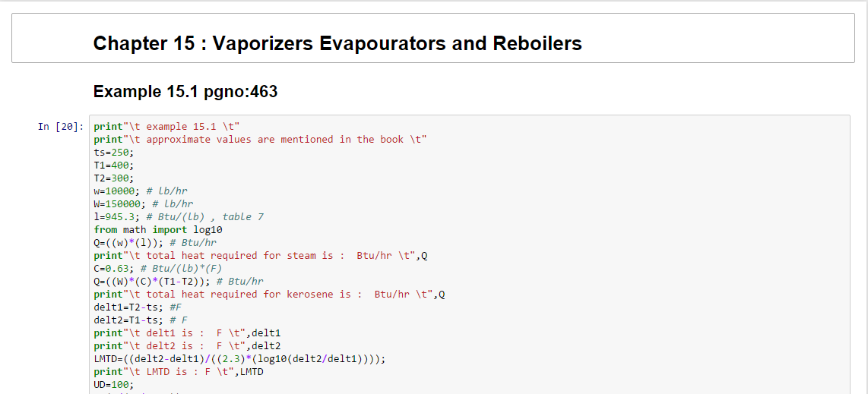Screen dimensions: 868x394
Task: Click the delt1=T2-ts code line
Action: click(138, 307)
